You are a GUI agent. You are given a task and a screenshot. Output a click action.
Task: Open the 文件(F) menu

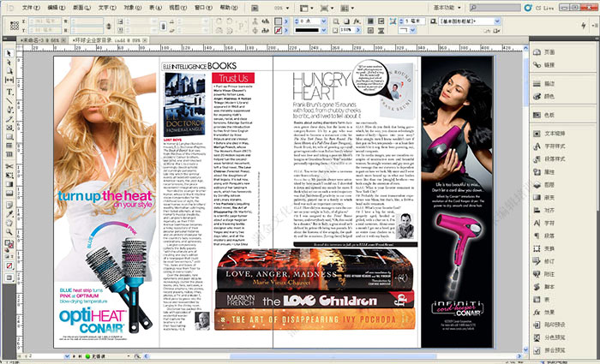31,8
